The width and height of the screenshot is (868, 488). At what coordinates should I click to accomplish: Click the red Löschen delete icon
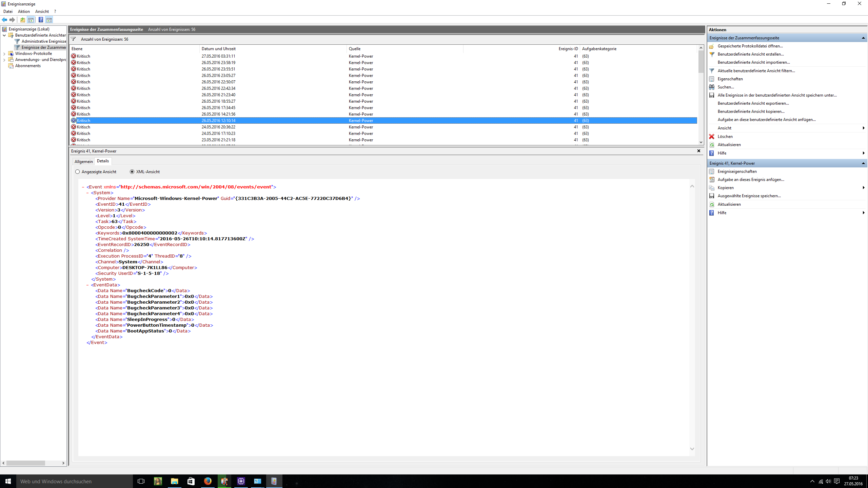pyautogui.click(x=712, y=137)
